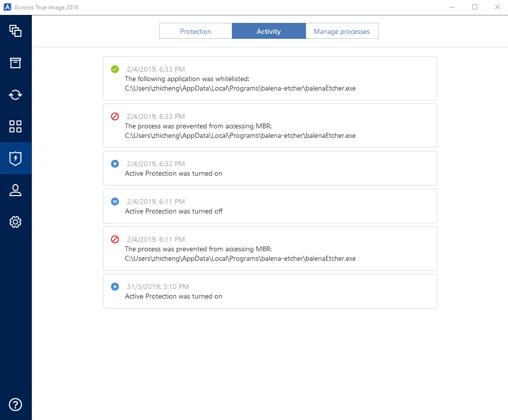Image resolution: width=508 pixels, height=420 pixels.
Task: Click 'Acronis True Image 2019' window title
Action: [x=46, y=7]
